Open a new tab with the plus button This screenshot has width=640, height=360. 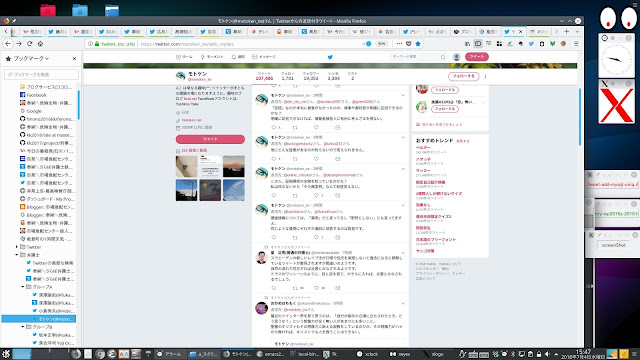[x=567, y=31]
